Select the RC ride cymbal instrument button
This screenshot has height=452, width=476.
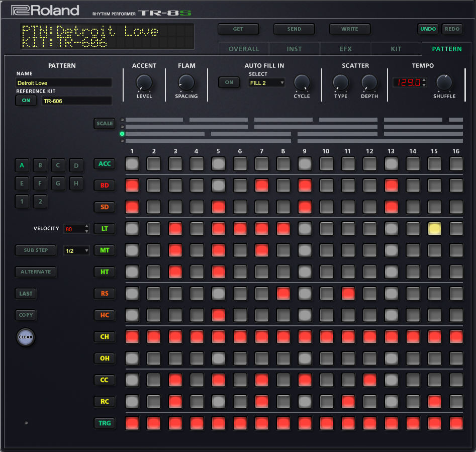105,402
